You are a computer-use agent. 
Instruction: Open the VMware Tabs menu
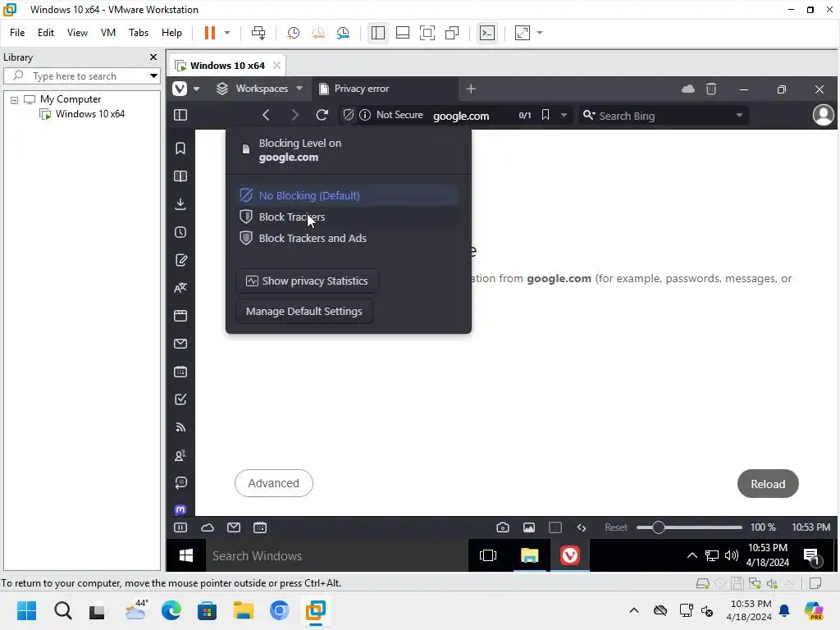138,33
